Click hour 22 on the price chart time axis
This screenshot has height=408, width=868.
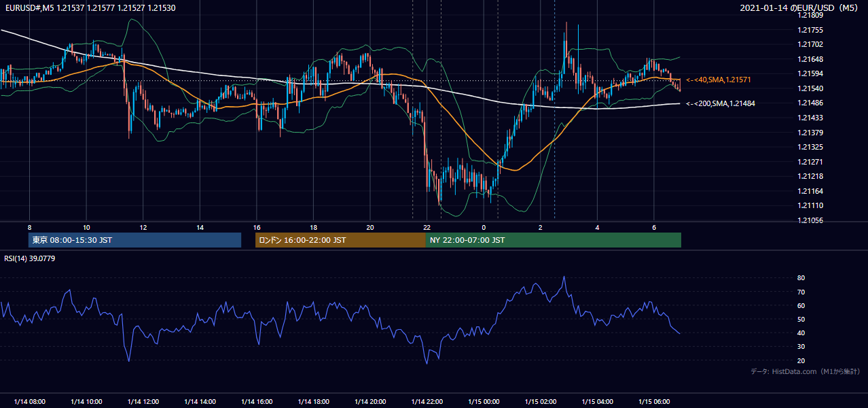(x=427, y=227)
